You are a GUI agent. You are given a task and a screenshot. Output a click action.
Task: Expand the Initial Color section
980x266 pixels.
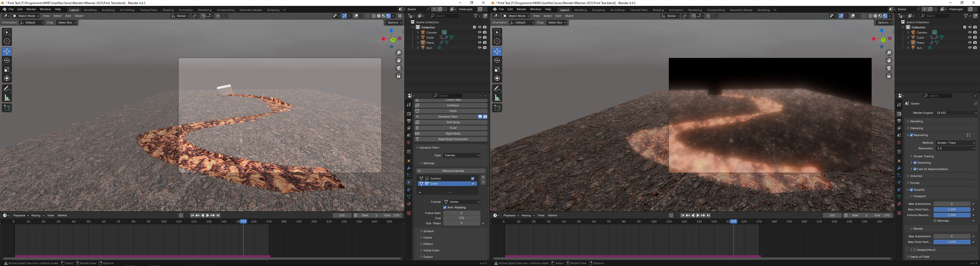431,250
